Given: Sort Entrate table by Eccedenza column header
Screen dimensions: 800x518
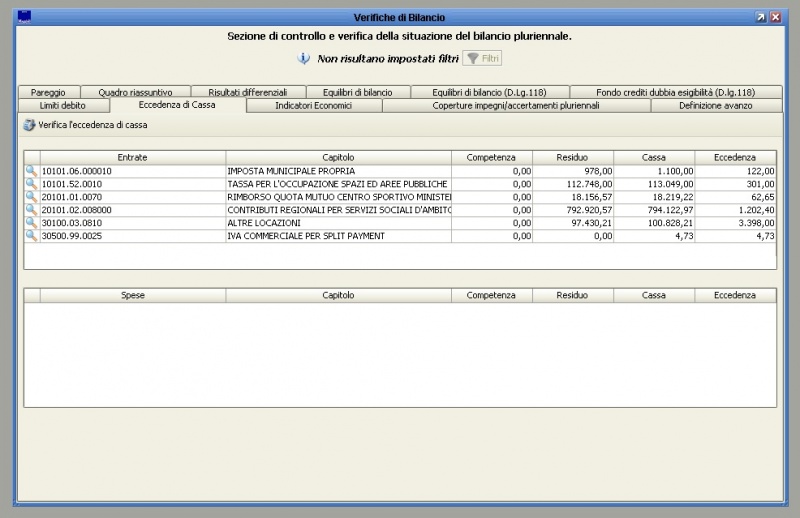Looking at the screenshot, I should click(x=735, y=157).
